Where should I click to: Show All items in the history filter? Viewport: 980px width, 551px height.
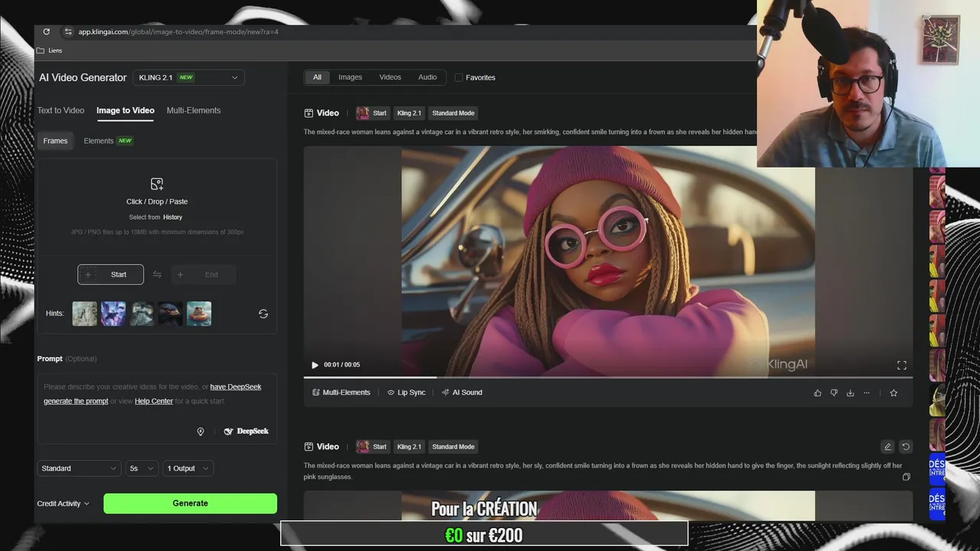point(317,77)
